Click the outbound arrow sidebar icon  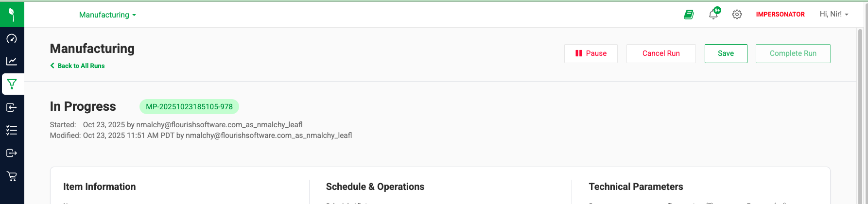click(12, 153)
